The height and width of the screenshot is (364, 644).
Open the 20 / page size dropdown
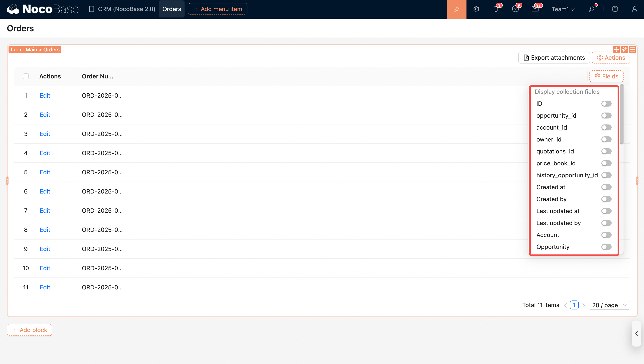pyautogui.click(x=609, y=305)
